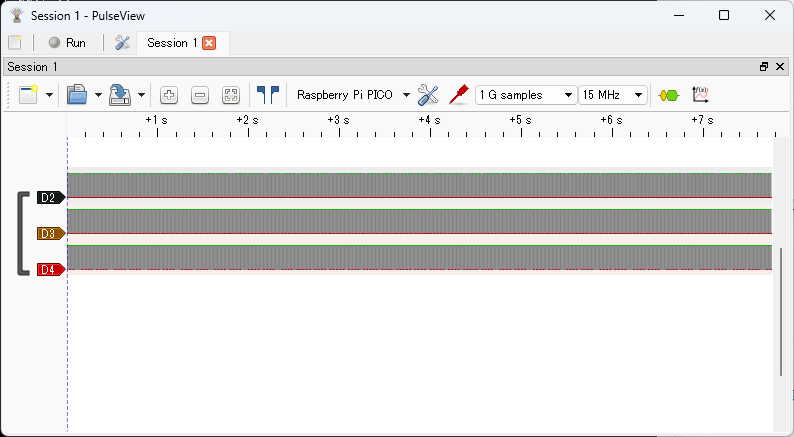Start capture with the Run button
The width and height of the screenshot is (794, 437).
67,43
